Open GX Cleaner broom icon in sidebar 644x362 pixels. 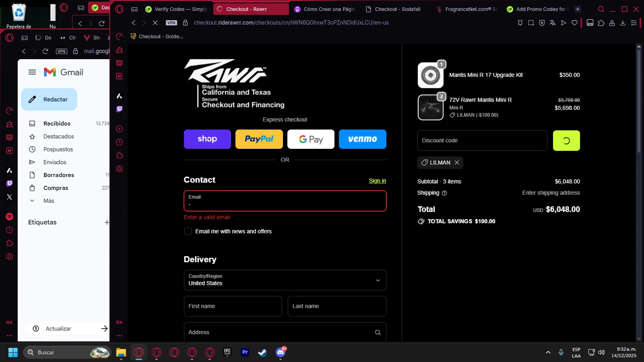click(119, 50)
